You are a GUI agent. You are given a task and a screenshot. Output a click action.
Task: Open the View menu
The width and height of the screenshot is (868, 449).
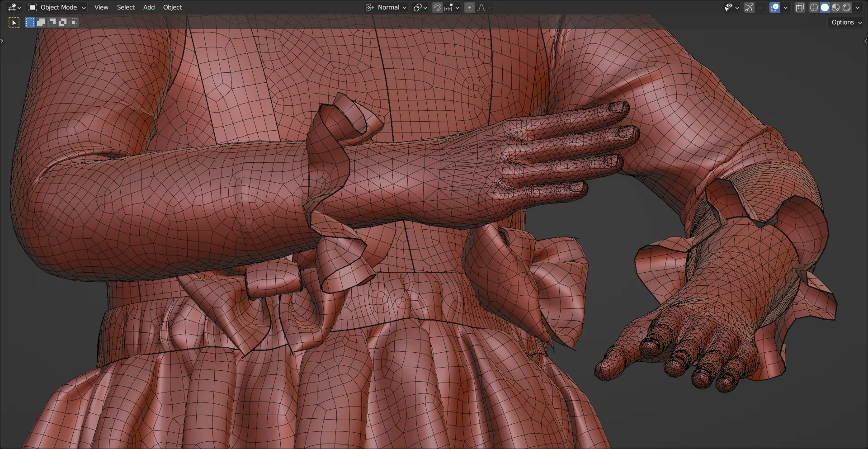click(x=101, y=7)
